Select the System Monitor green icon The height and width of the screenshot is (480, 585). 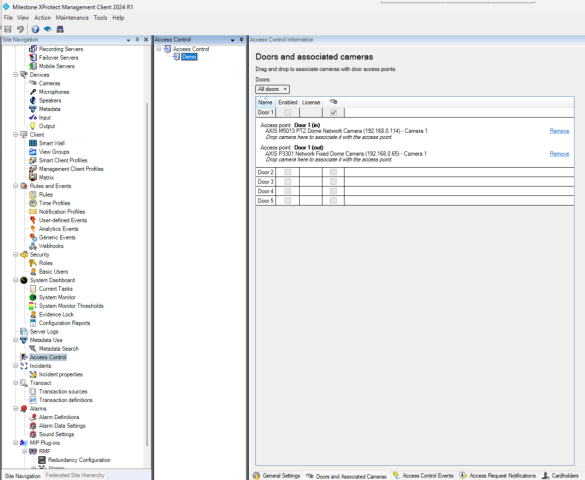33,297
